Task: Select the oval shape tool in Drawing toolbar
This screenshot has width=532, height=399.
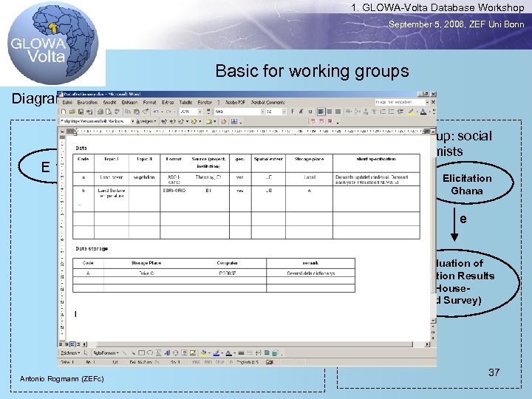Action: tap(150, 353)
